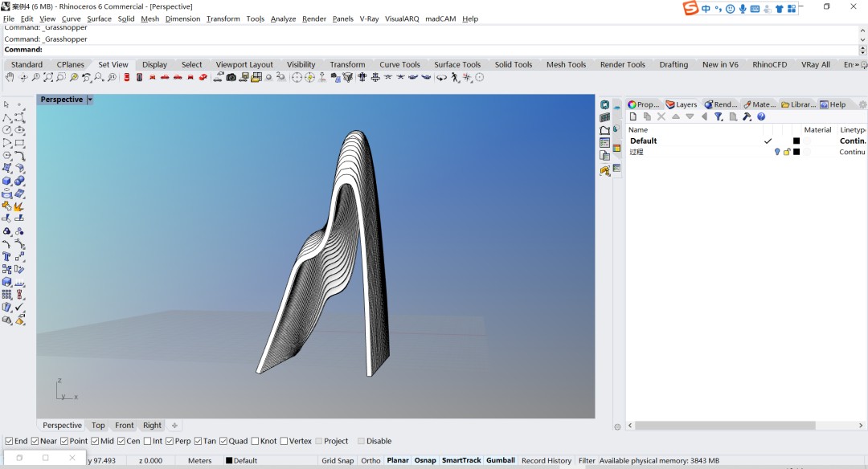868x469 pixels.
Task: Select the Polyline tool in left sidebar
Action: click(6, 118)
